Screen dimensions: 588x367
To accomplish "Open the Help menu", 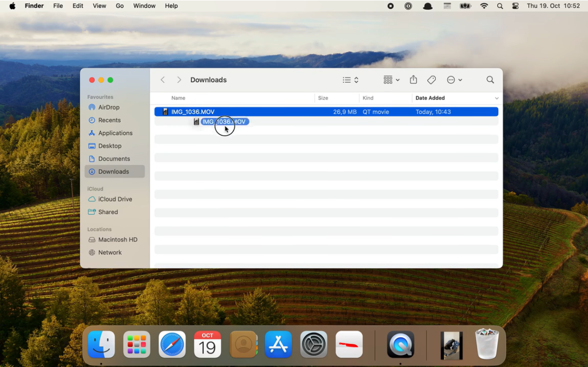I will 171,6.
